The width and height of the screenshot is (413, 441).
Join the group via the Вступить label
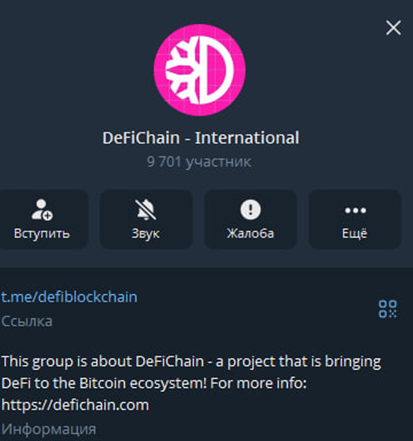42,233
